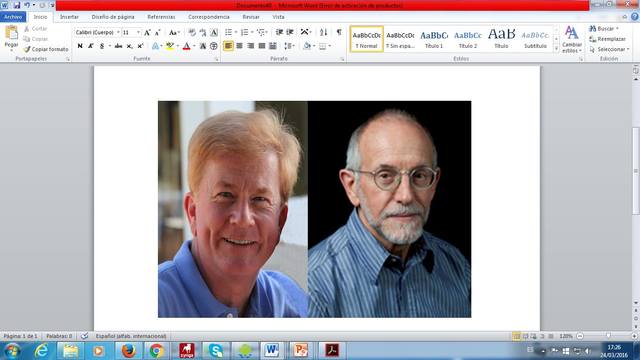Undo the last action in quick access
640x360 pixels.
pyautogui.click(x=27, y=5)
